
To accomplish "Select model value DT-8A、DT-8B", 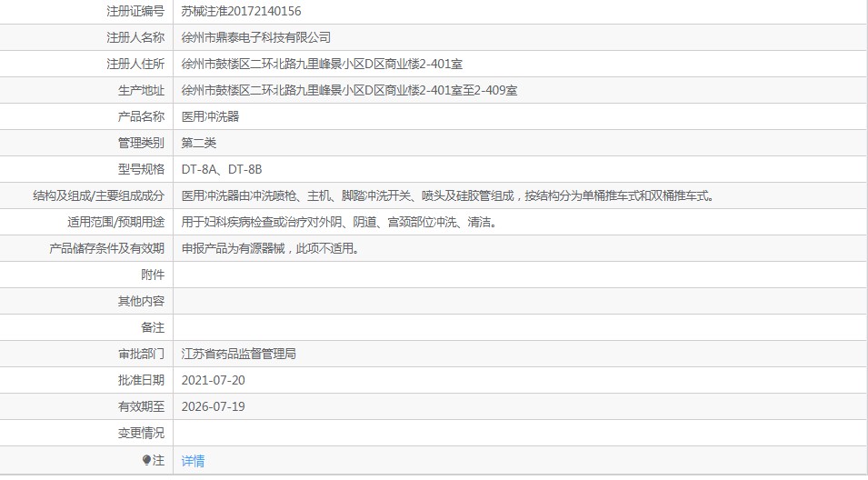I will pos(222,169).
